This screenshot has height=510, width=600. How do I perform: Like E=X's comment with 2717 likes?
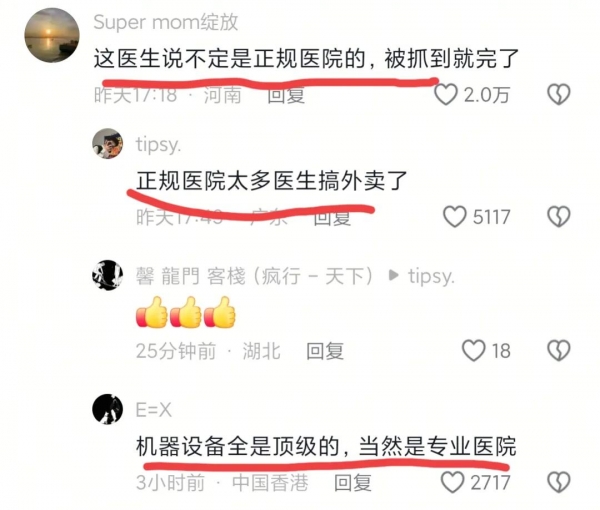453,482
